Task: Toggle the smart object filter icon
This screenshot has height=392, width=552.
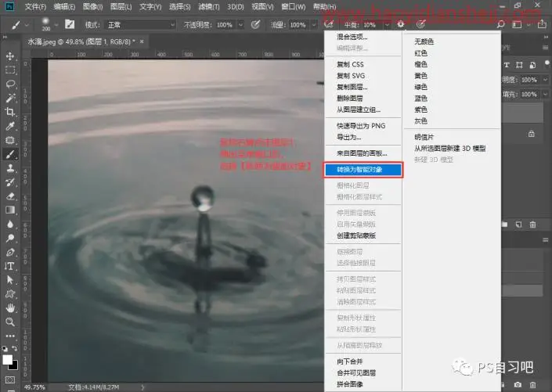Action: tap(532, 65)
